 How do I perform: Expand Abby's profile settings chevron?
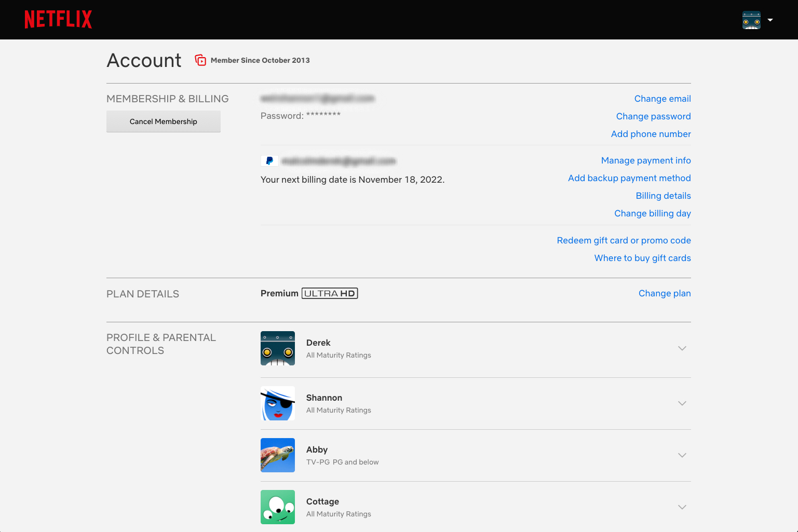pyautogui.click(x=682, y=455)
